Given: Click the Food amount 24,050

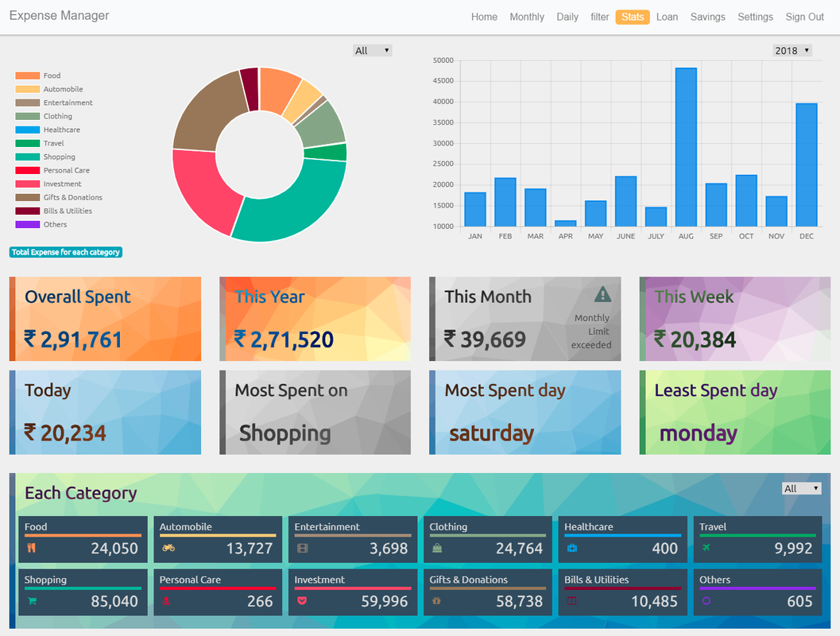Looking at the screenshot, I should [114, 548].
